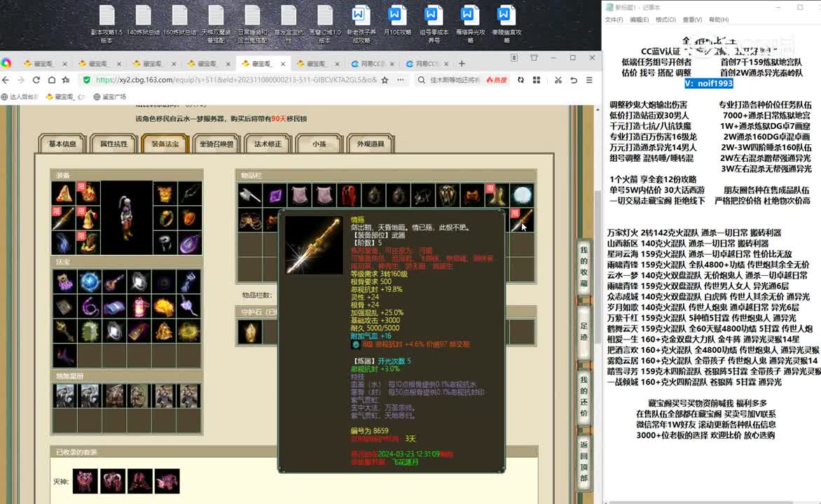Screen dimensions: 821x504
Task: Click the golden guardian stone icon
Action: pos(250,332)
